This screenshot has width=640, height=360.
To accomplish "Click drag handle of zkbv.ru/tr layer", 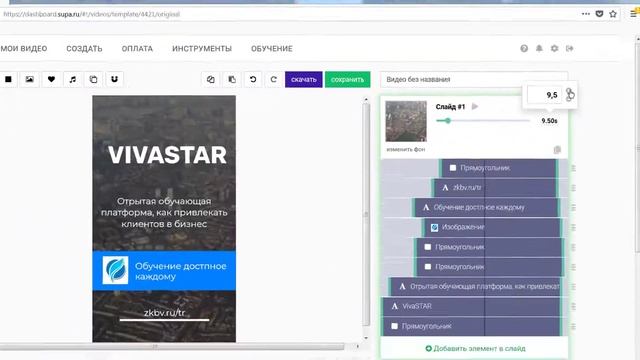I will point(573,187).
